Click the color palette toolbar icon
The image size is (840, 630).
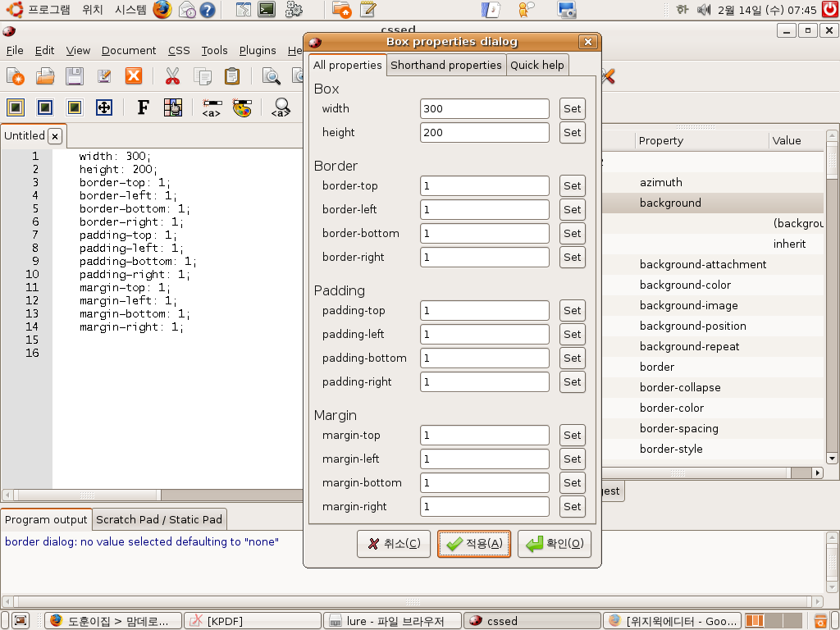(x=241, y=107)
